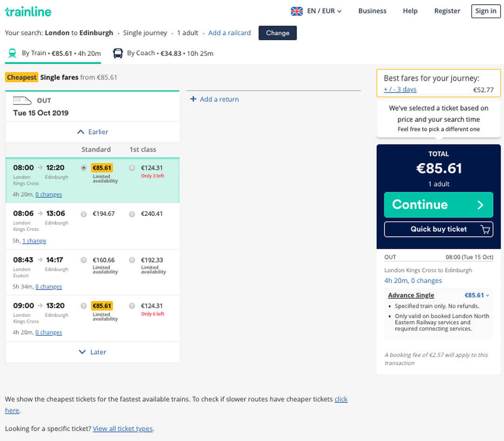The image size is (504, 441).
Task: Select Standard fare €194.67 for 08:06 train
Action: point(84,214)
